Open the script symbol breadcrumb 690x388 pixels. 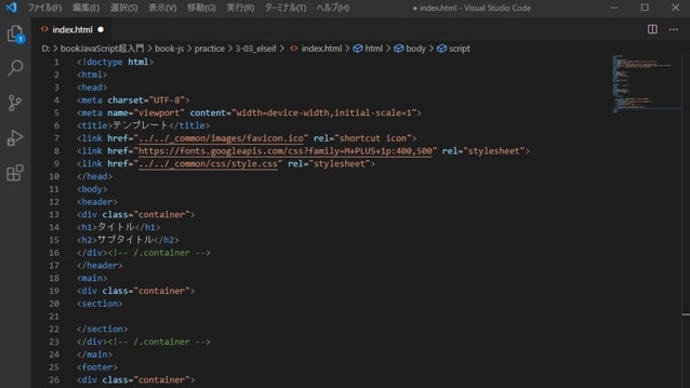(x=453, y=48)
